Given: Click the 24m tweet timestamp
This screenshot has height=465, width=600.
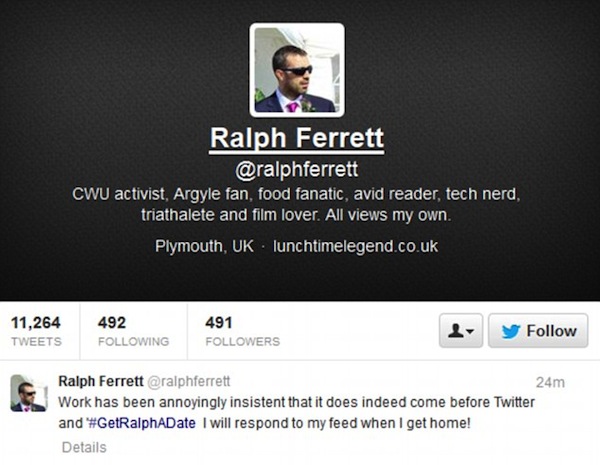Looking at the screenshot, I should tap(550, 382).
